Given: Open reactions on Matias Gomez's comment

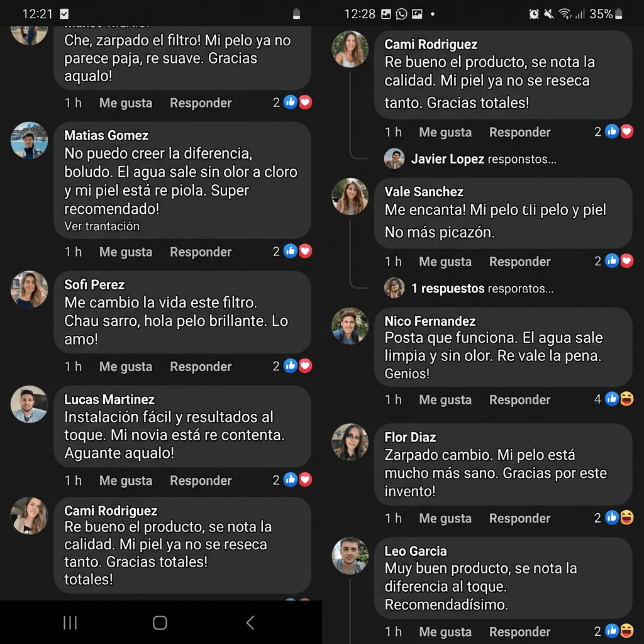Looking at the screenshot, I should coord(292,251).
